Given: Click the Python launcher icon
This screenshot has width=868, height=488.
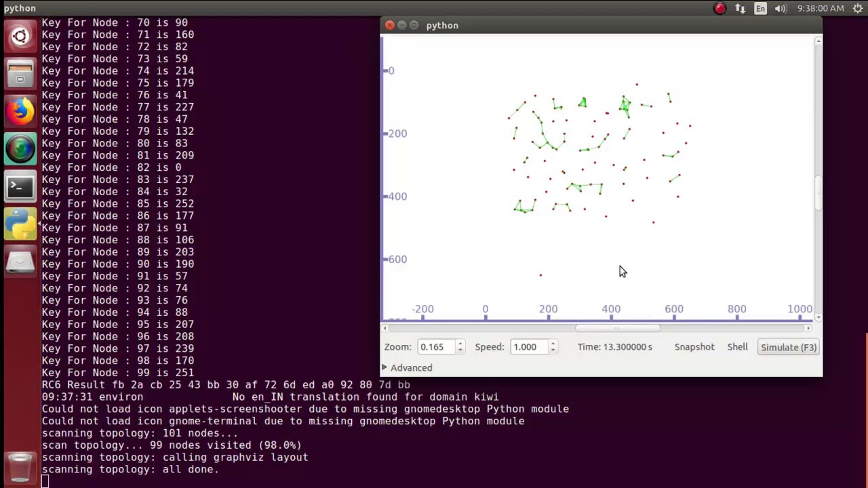Looking at the screenshot, I should (x=20, y=224).
